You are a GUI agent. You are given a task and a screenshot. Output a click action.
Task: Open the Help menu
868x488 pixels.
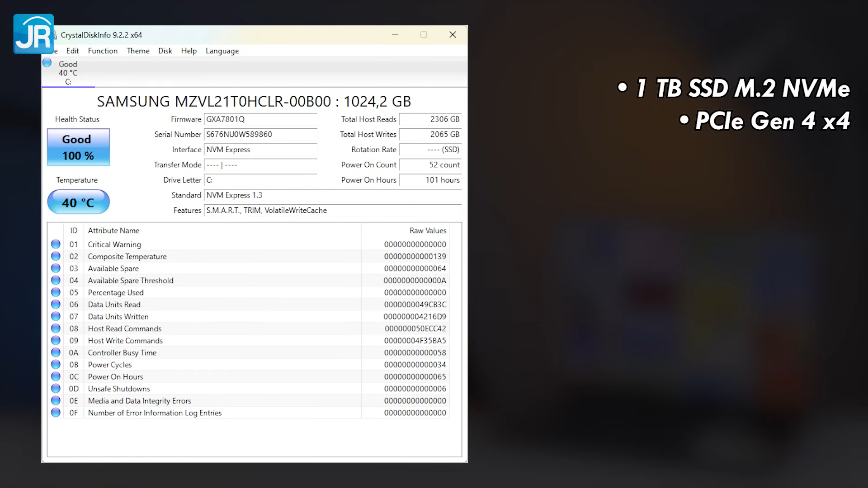(x=189, y=51)
